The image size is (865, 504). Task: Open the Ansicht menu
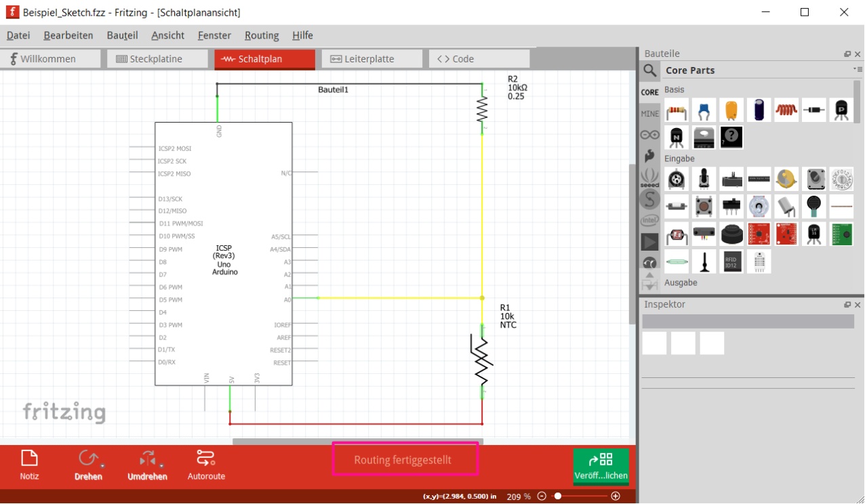tap(167, 35)
